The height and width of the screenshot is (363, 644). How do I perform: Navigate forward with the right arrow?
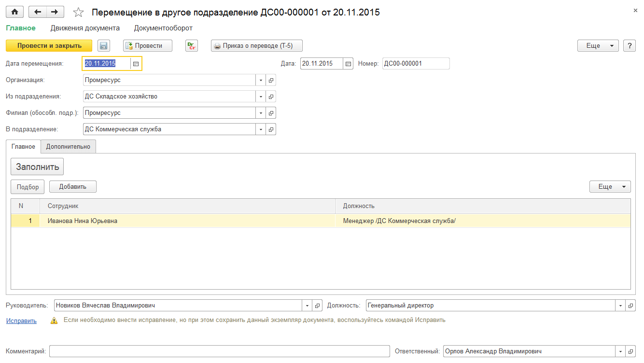(x=55, y=12)
